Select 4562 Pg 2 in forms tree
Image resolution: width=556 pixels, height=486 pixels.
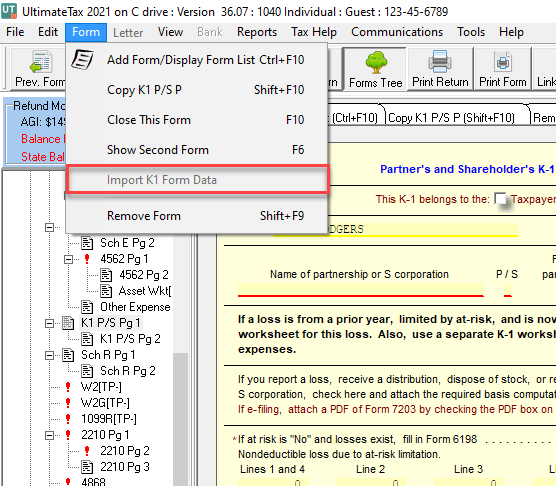pos(144,275)
